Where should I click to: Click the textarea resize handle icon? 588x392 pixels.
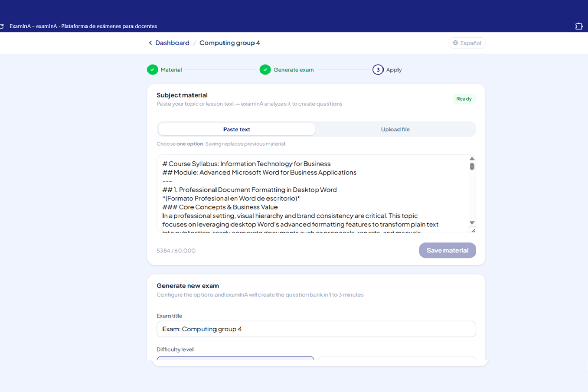coord(473,231)
